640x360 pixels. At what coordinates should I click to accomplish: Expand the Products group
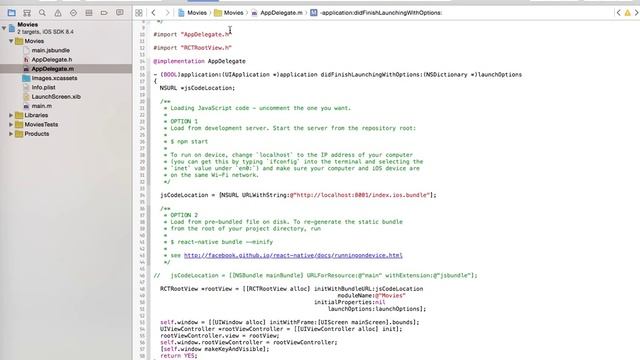point(11,134)
